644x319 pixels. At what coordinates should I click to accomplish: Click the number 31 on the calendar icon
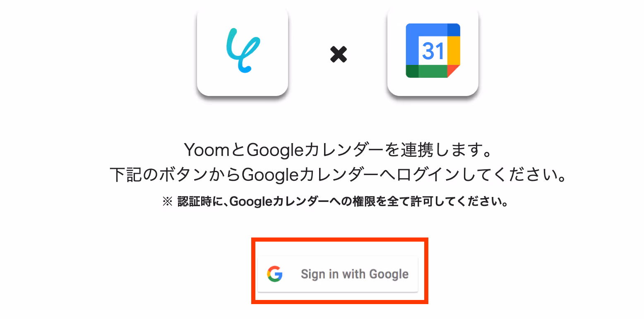[433, 51]
